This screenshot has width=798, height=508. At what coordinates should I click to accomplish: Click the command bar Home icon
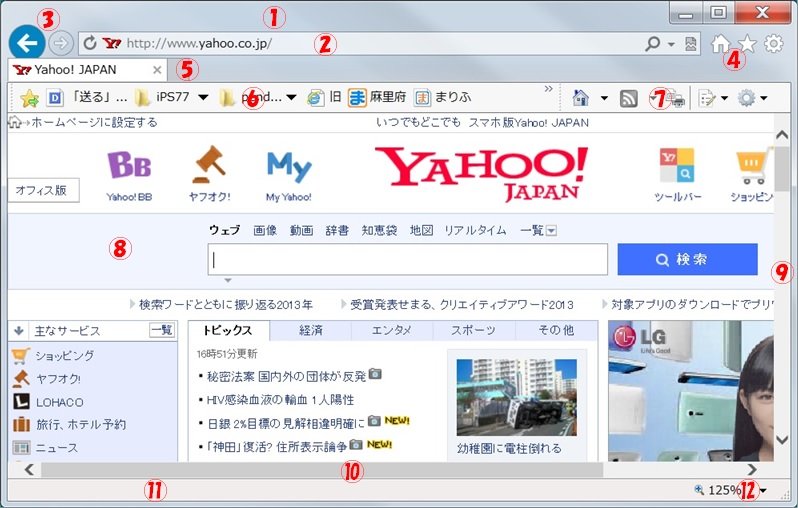click(581, 97)
